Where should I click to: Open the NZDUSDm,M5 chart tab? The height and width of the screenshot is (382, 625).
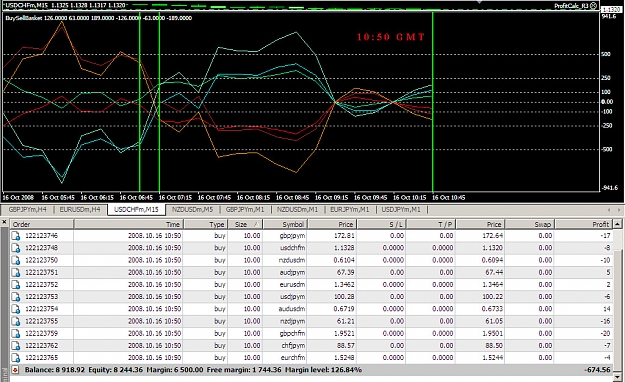click(x=192, y=209)
